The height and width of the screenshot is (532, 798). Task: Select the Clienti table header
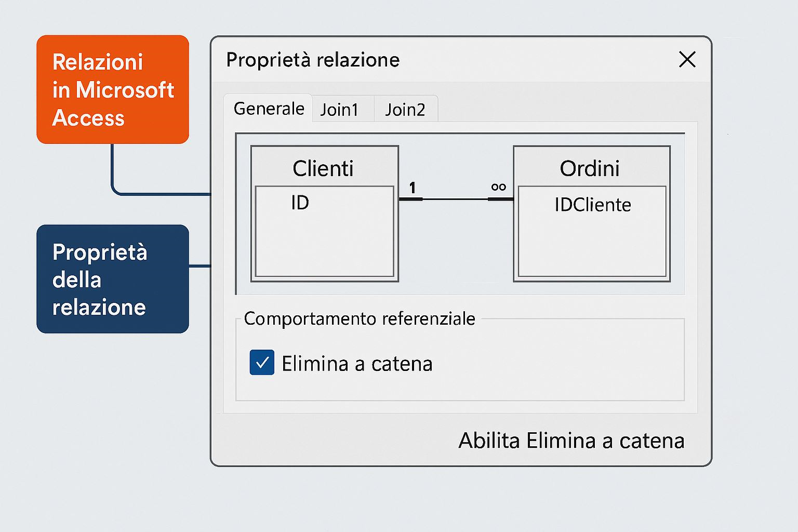[x=323, y=168]
